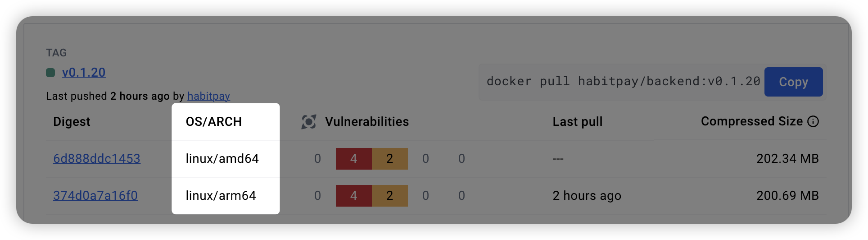Screen dimensions: 868x240
Task: Click the 202.34 MB size value
Action: point(787,159)
